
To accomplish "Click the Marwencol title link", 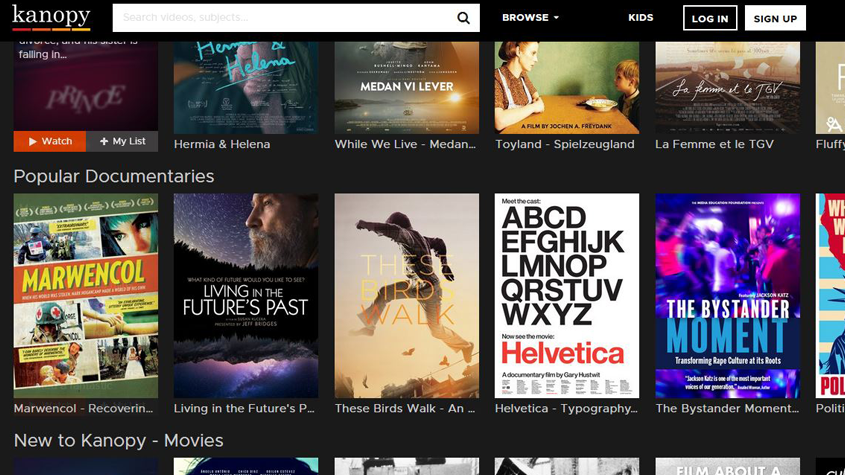I will [x=84, y=409].
